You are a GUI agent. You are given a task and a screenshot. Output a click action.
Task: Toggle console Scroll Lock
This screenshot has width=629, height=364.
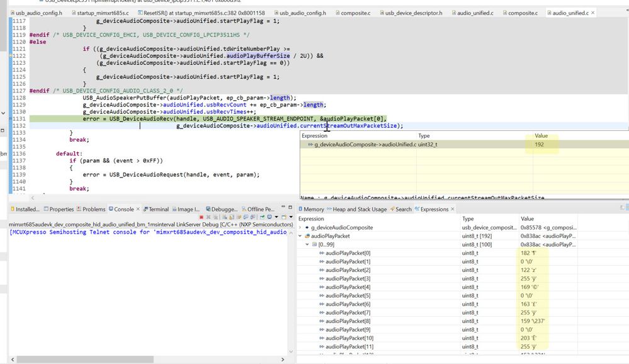[232, 217]
